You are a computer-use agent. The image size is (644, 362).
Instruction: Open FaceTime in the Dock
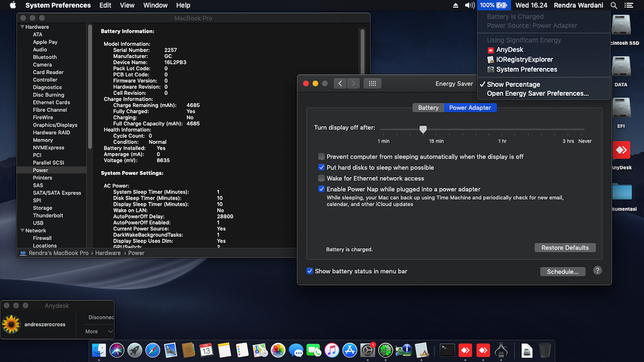pos(314,350)
